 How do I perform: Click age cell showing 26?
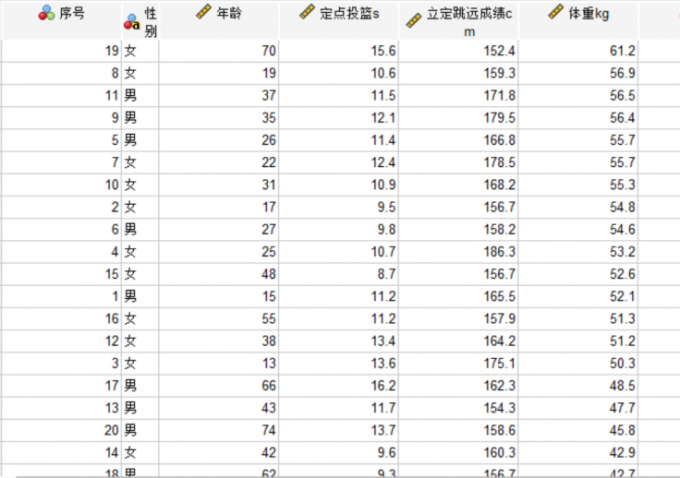pyautogui.click(x=219, y=141)
